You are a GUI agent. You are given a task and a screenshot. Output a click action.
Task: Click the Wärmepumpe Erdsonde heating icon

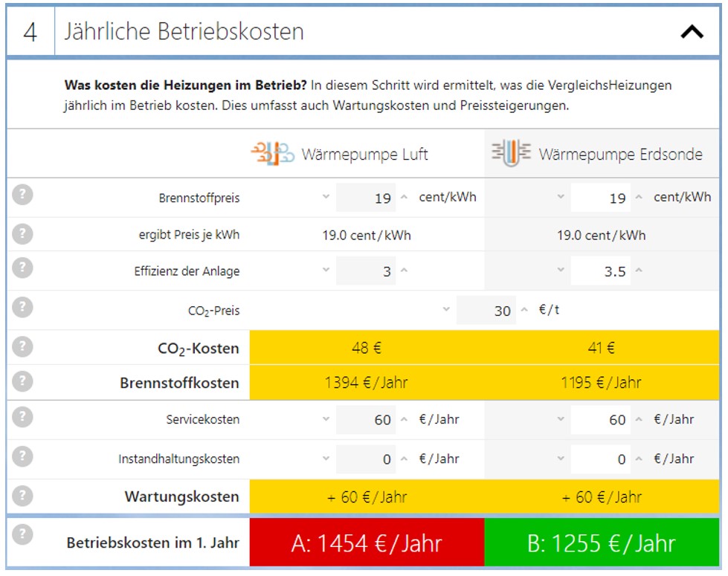point(511,153)
